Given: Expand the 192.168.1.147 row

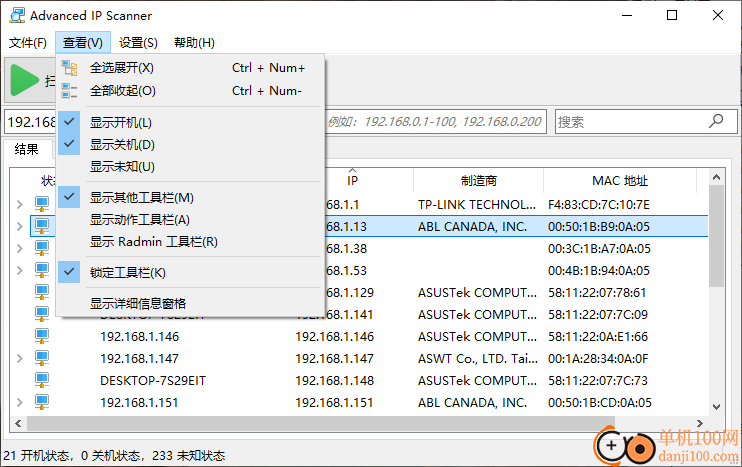Looking at the screenshot, I should click(19, 358).
